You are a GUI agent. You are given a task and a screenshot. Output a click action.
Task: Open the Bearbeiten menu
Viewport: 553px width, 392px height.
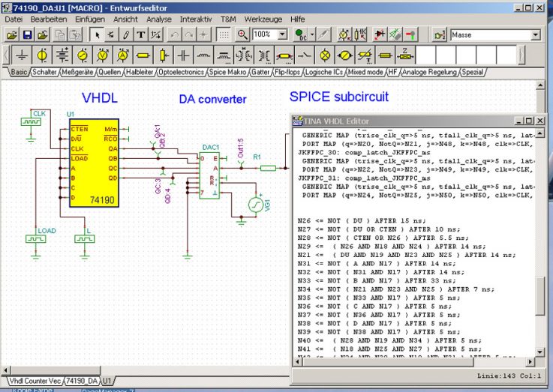point(49,19)
